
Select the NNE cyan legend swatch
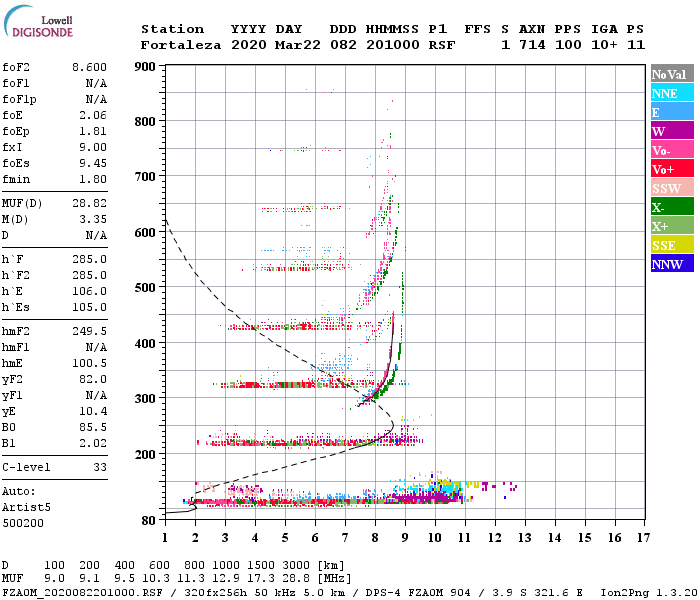pyautogui.click(x=672, y=93)
